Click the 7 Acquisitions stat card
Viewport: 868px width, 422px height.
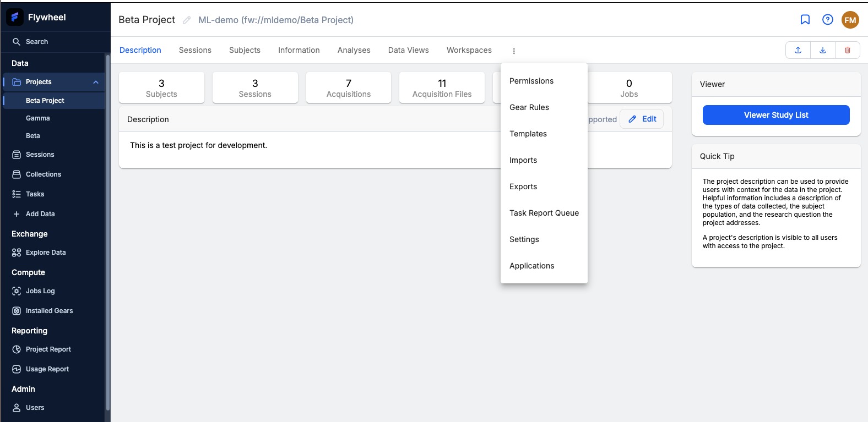click(x=349, y=87)
